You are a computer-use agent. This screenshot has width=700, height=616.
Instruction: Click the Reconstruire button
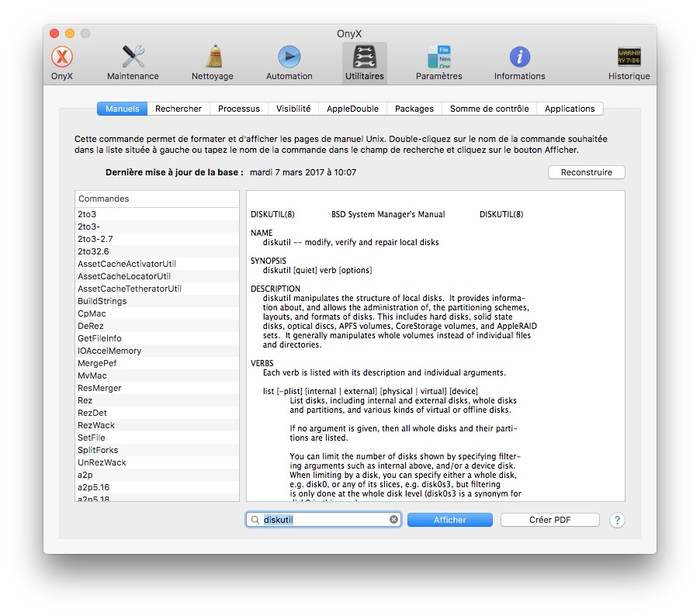(x=587, y=172)
